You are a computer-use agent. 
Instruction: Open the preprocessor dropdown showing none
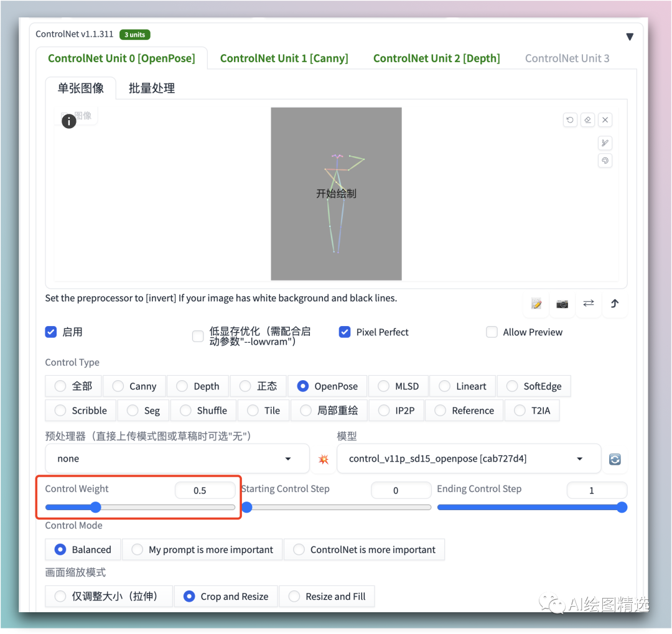click(177, 458)
